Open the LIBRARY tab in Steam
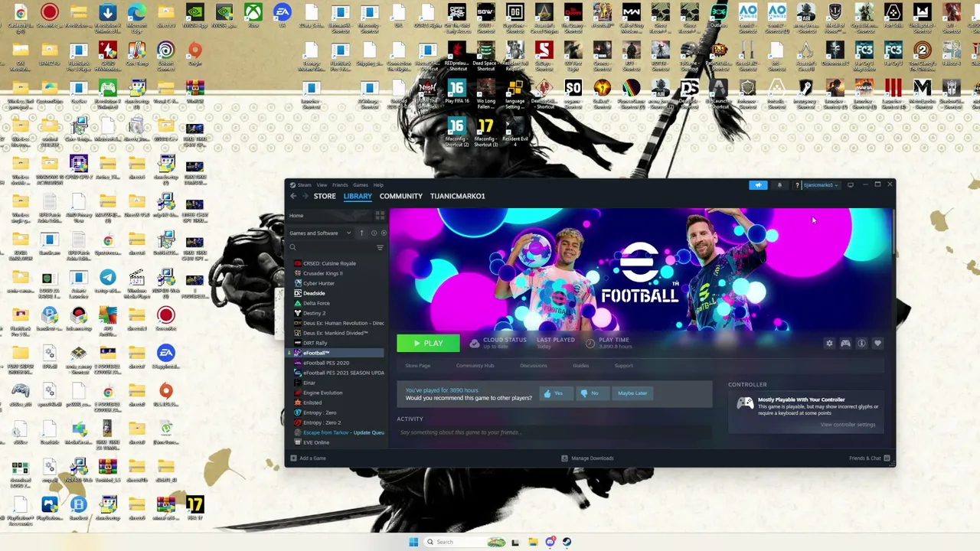980x551 pixels. click(x=358, y=196)
